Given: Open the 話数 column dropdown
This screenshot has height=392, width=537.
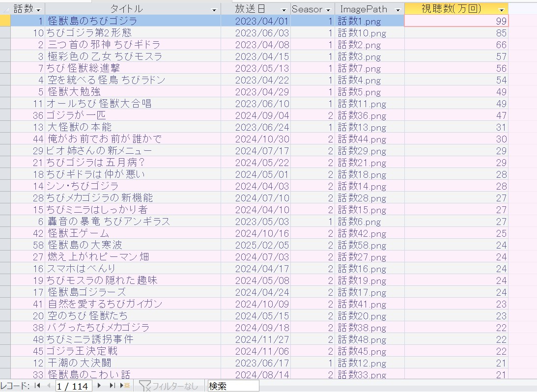Looking at the screenshot, I should [38, 10].
